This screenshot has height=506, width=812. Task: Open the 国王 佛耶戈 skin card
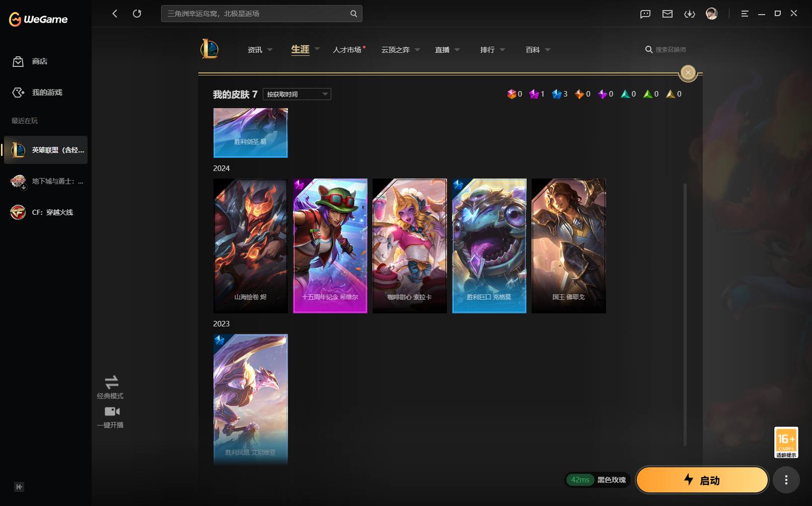click(x=569, y=246)
